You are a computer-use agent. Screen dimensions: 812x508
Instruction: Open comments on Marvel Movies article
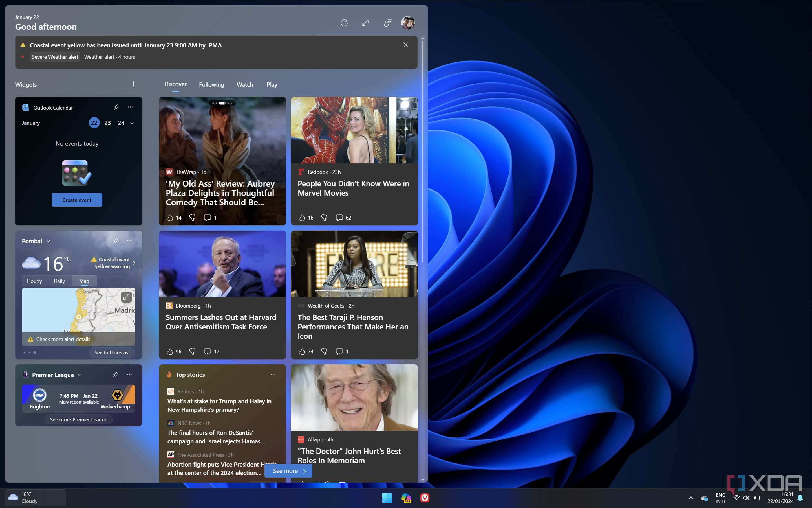(339, 218)
